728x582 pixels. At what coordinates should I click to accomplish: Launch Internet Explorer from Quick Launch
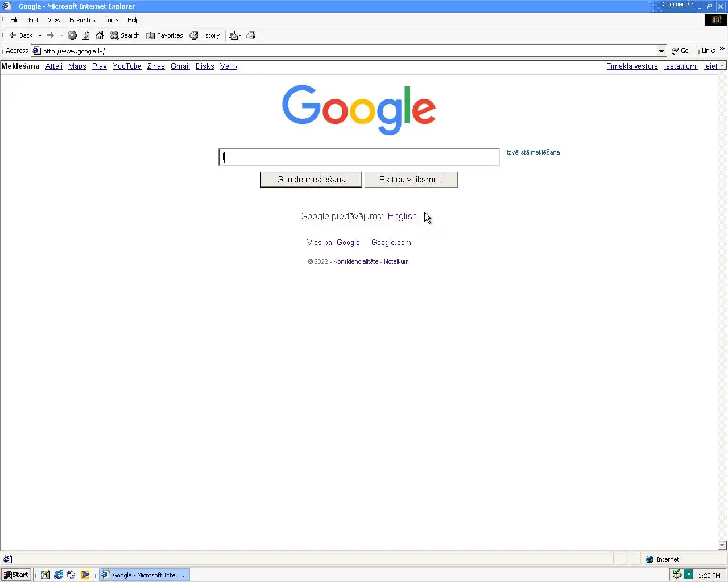click(59, 575)
